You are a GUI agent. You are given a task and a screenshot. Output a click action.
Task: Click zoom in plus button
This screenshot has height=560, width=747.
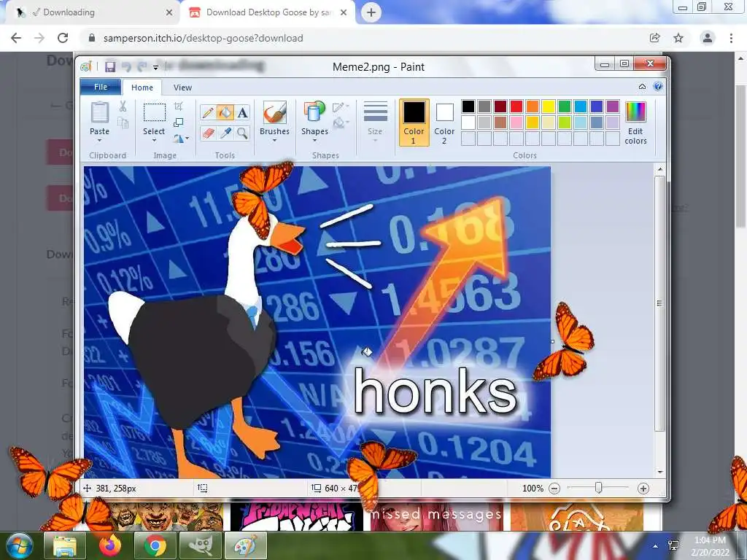click(643, 489)
